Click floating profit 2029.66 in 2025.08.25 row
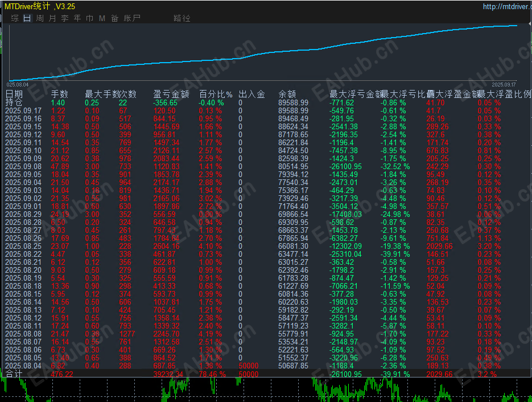This screenshot has height=402, width=532. click(439, 247)
